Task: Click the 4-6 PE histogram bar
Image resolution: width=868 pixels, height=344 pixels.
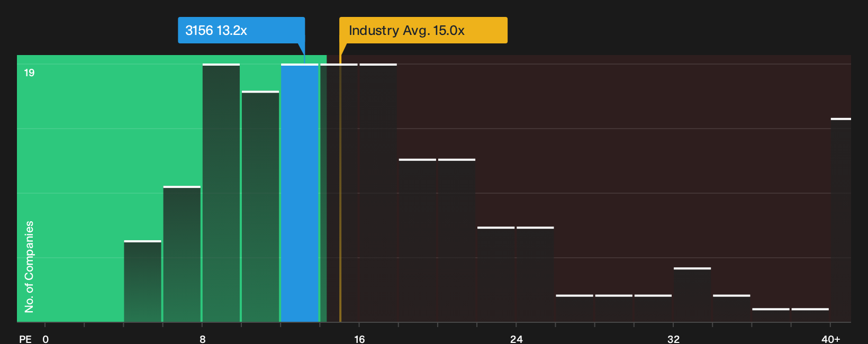Action: click(143, 281)
